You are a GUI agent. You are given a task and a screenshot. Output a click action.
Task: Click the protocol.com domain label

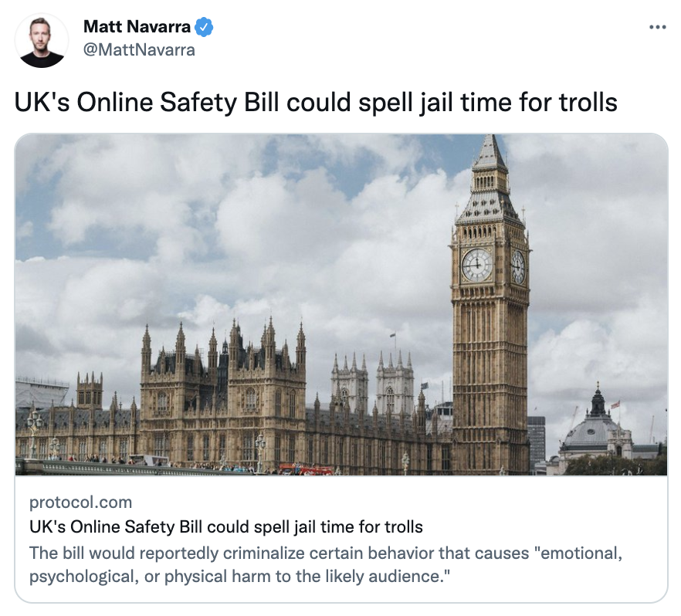pyautogui.click(x=81, y=503)
